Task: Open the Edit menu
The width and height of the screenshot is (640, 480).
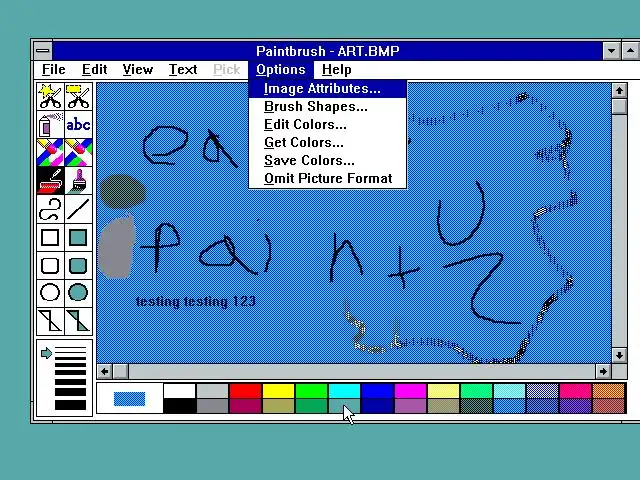Action: tap(94, 69)
